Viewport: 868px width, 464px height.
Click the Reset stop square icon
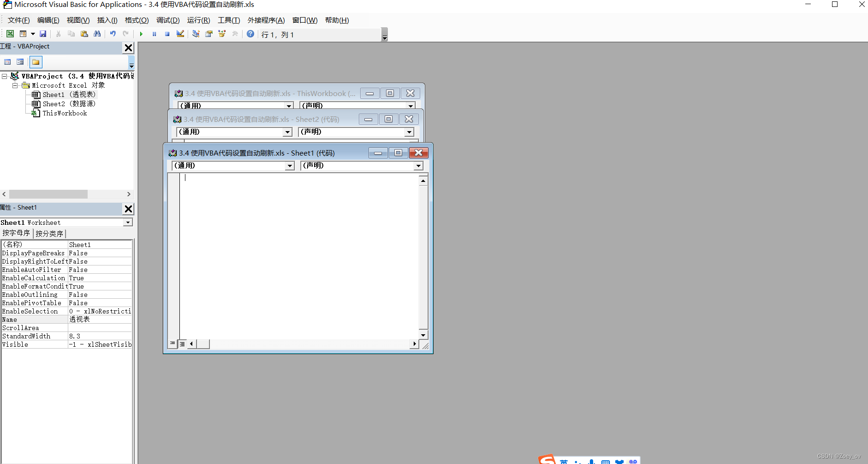coord(167,34)
